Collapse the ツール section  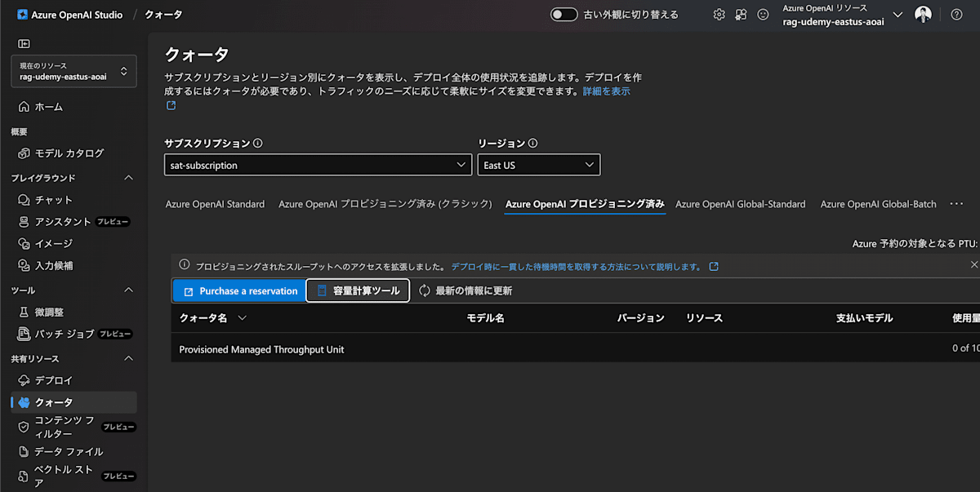click(128, 290)
